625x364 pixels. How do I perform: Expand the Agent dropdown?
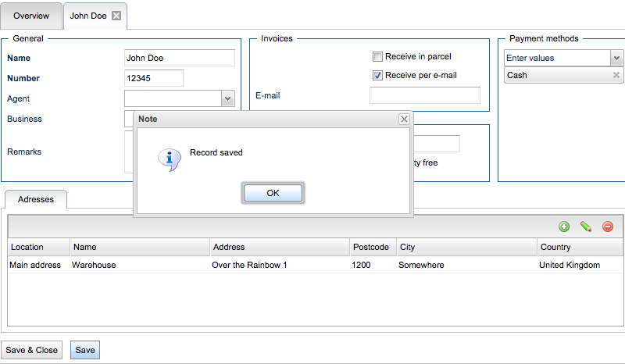[227, 98]
